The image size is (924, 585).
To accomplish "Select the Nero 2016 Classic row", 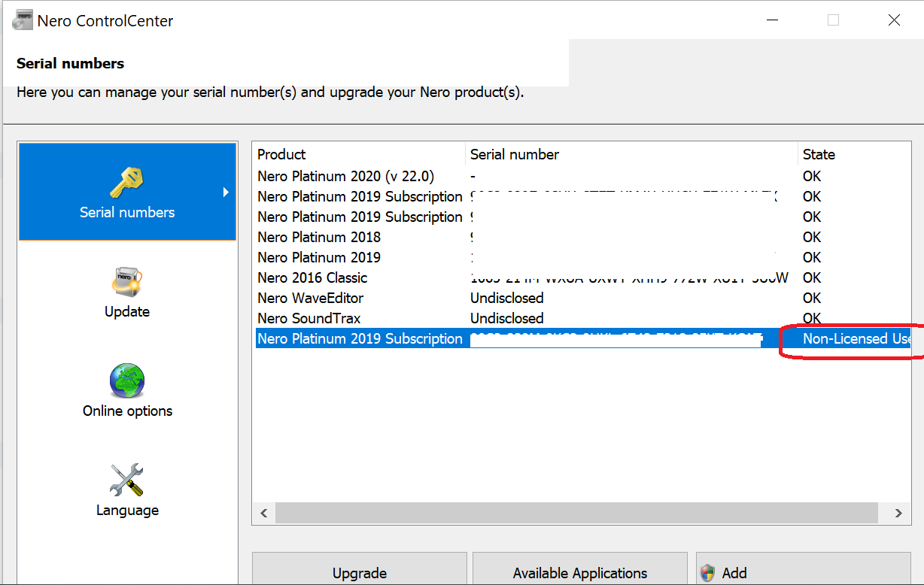I will (582, 277).
